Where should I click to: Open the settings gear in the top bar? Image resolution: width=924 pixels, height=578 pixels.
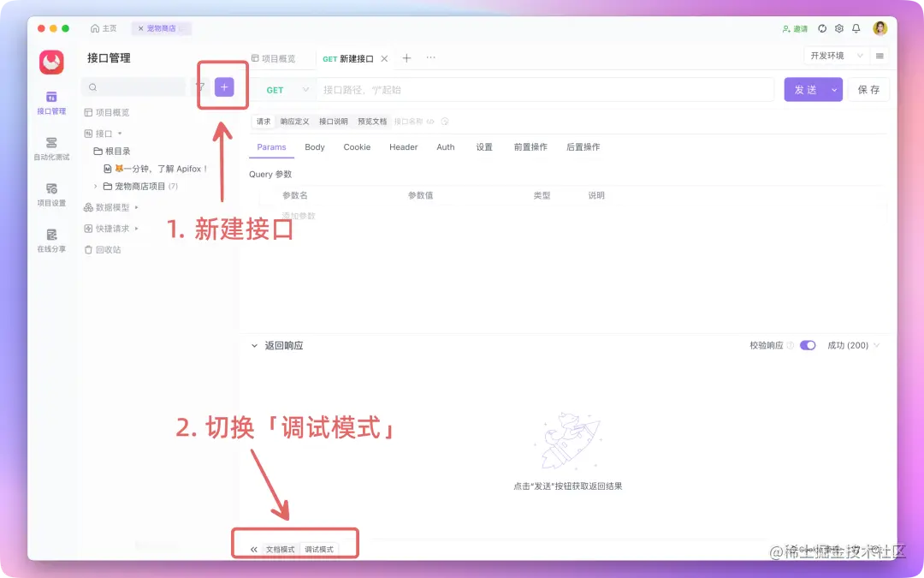[x=839, y=28]
